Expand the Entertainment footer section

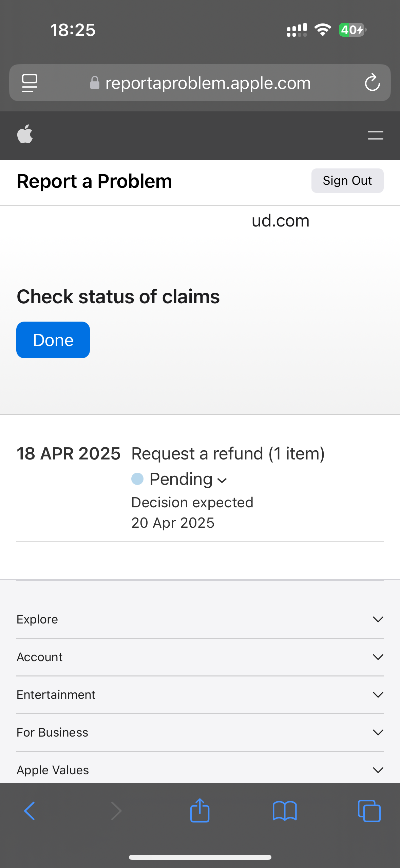pyautogui.click(x=200, y=695)
